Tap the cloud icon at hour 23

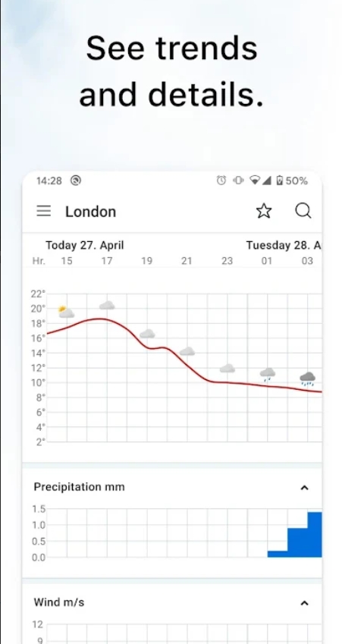tap(227, 369)
